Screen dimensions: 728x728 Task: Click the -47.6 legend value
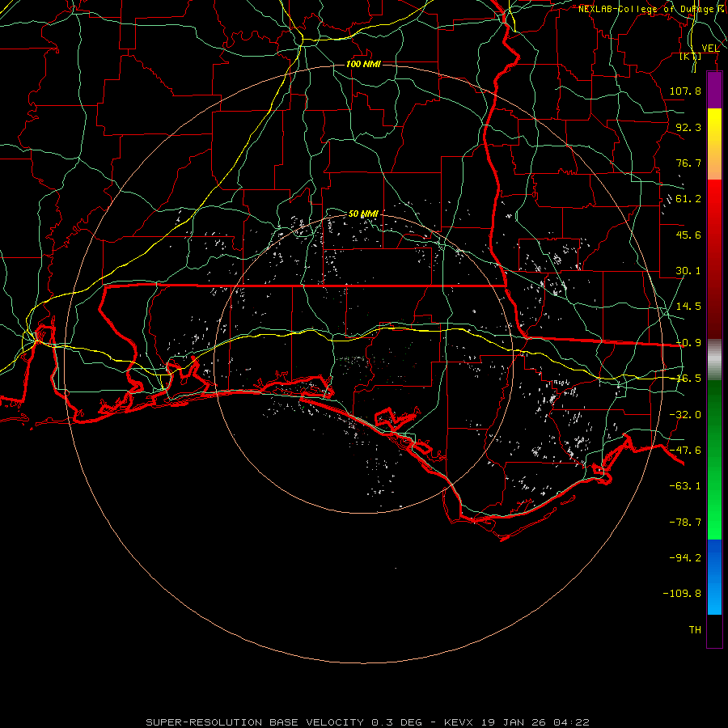tap(685, 451)
